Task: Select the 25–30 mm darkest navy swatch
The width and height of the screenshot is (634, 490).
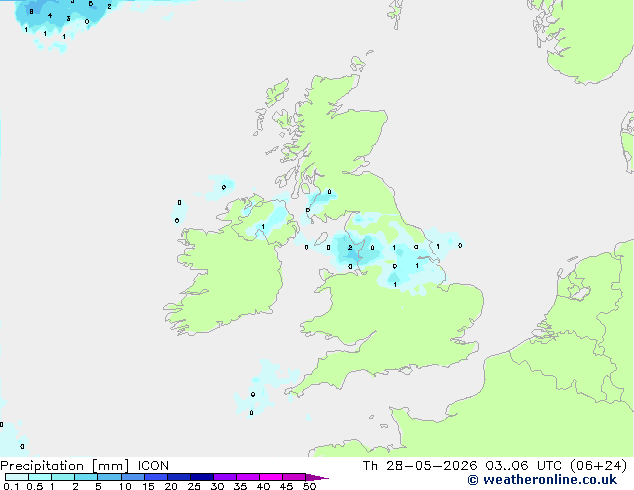Action: (202, 477)
